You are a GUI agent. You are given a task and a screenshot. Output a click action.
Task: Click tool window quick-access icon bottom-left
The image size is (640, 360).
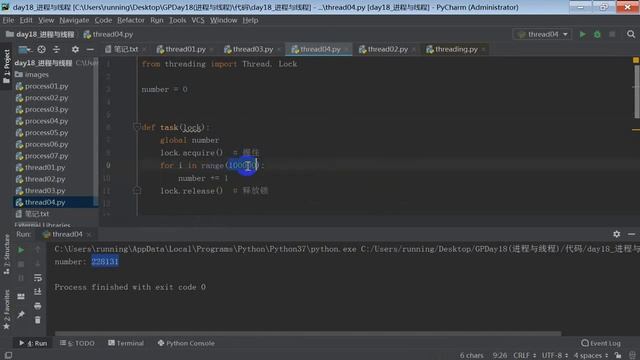pyautogui.click(x=8, y=356)
